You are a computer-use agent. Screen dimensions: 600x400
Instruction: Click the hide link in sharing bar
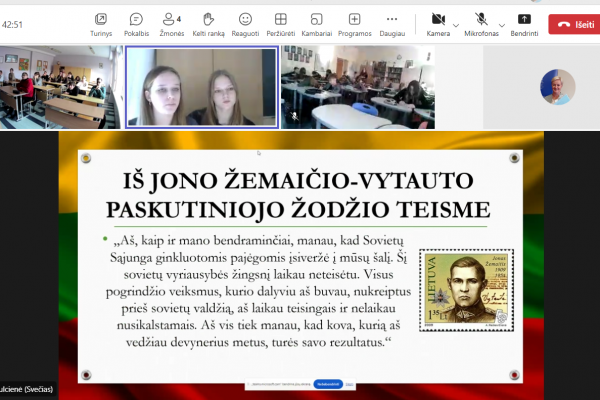pos(349,384)
